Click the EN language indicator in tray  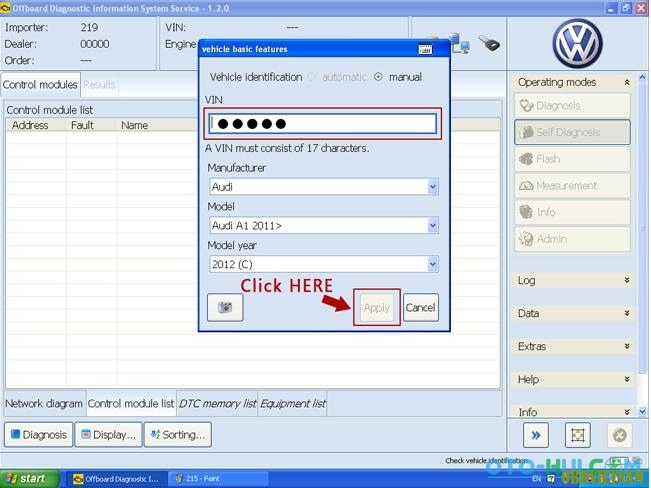tap(536, 479)
